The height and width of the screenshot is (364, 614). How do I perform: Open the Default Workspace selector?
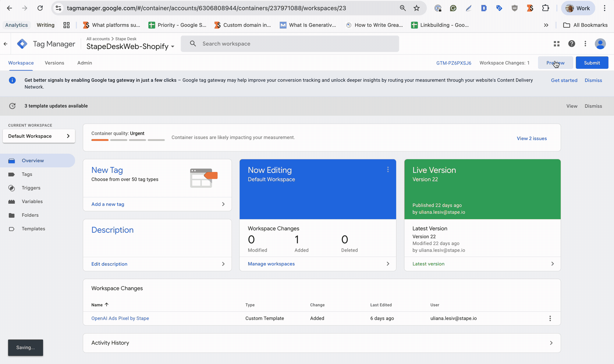click(39, 136)
